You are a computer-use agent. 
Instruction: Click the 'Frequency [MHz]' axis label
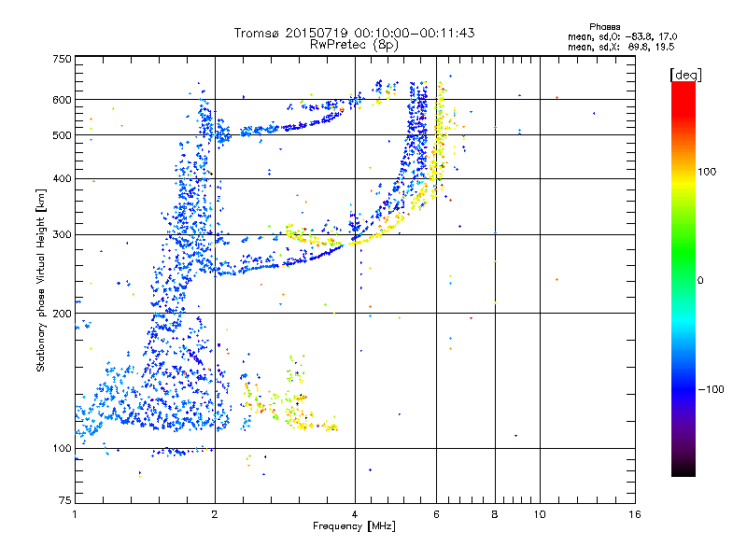click(354, 526)
